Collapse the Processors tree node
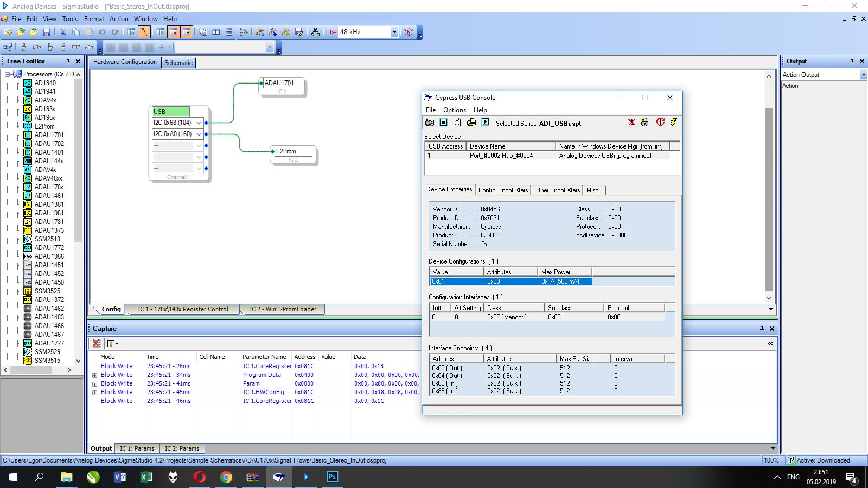The image size is (868, 488). tap(8, 74)
